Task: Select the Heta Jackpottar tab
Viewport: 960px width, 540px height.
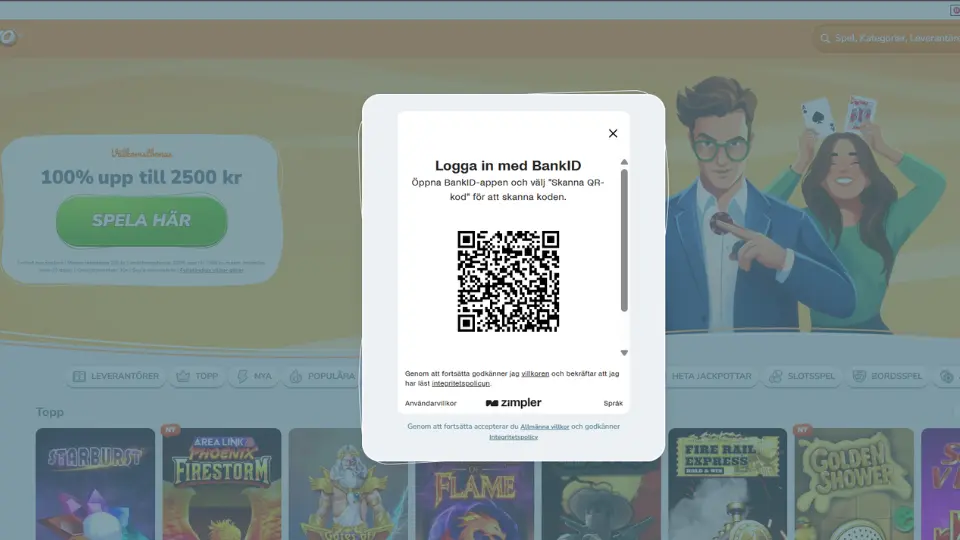Action: pos(711,376)
